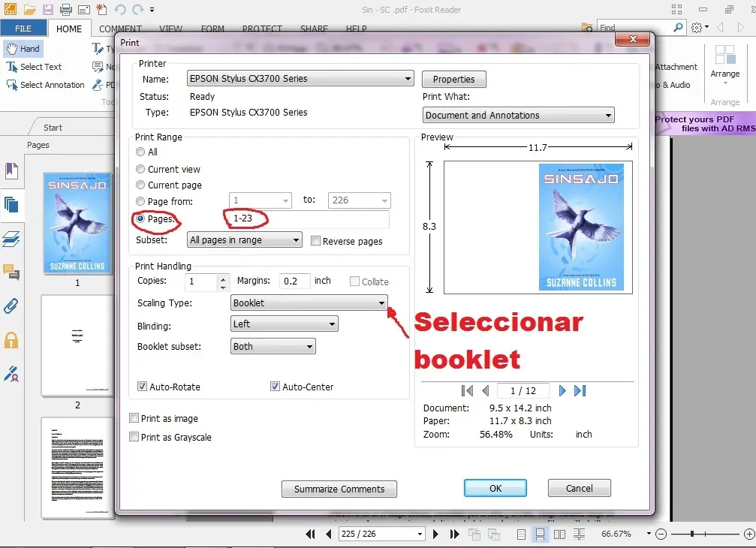This screenshot has height=548, width=756.
Task: Open the printer Name dropdown
Action: tap(300, 79)
